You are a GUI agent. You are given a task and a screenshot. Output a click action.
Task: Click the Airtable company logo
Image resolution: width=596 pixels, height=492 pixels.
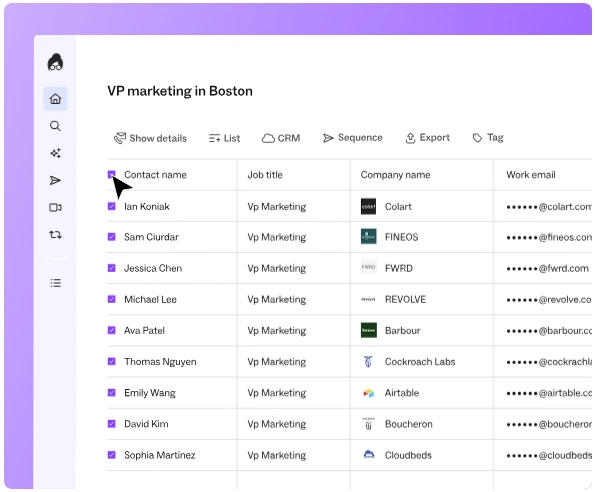(x=368, y=393)
